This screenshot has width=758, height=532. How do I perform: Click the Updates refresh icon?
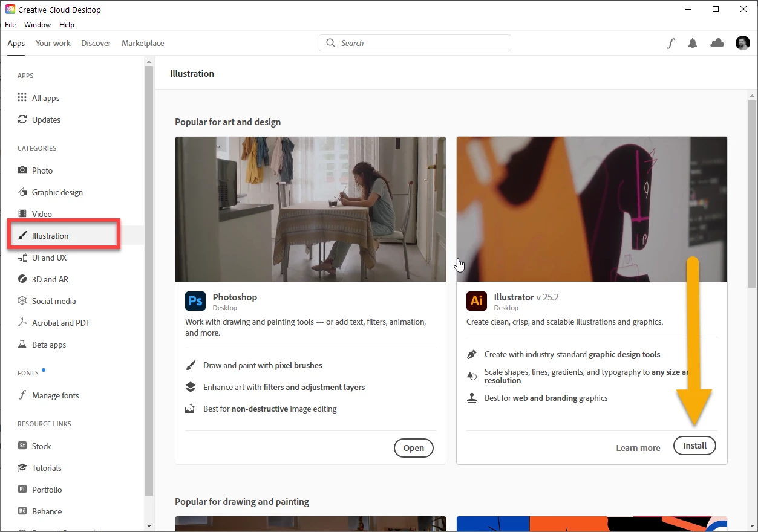(22, 120)
